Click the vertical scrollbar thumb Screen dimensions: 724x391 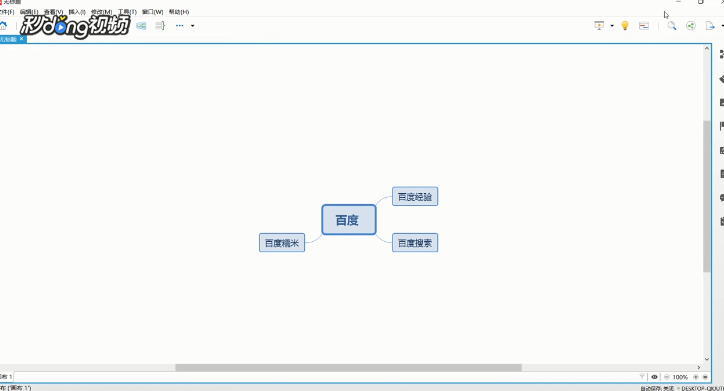point(707,196)
